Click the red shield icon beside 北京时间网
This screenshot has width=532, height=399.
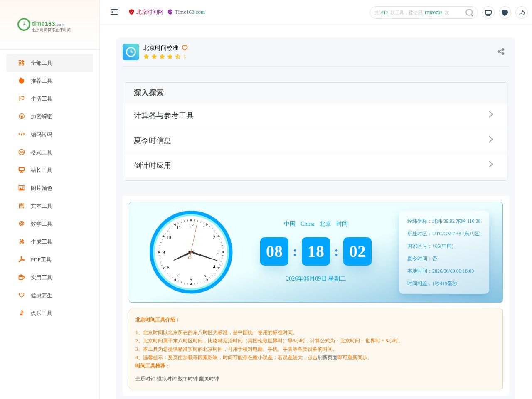[131, 12]
